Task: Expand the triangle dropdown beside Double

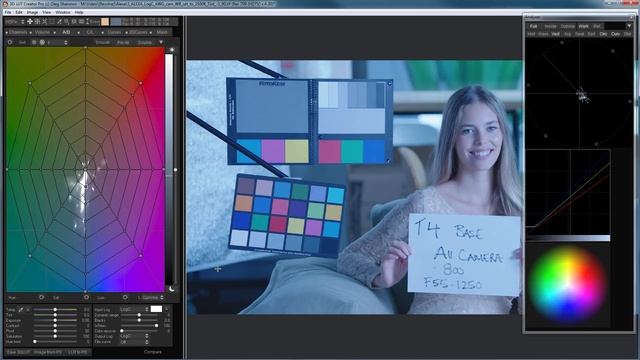Action: 161,42
